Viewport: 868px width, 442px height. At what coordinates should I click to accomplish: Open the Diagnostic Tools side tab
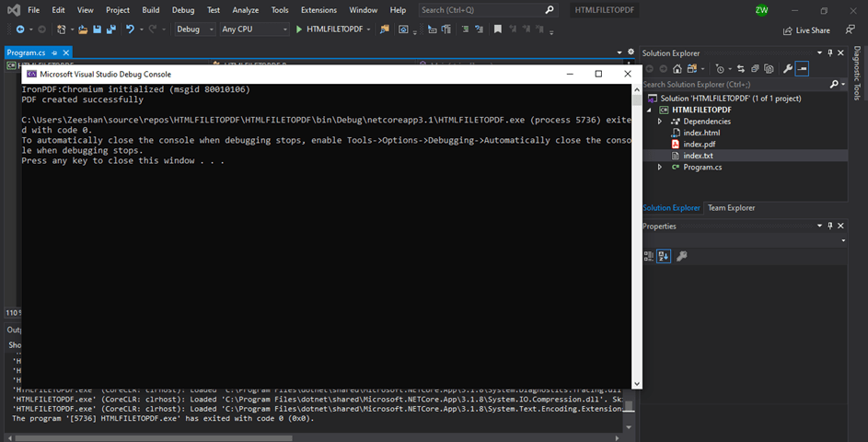click(x=857, y=73)
